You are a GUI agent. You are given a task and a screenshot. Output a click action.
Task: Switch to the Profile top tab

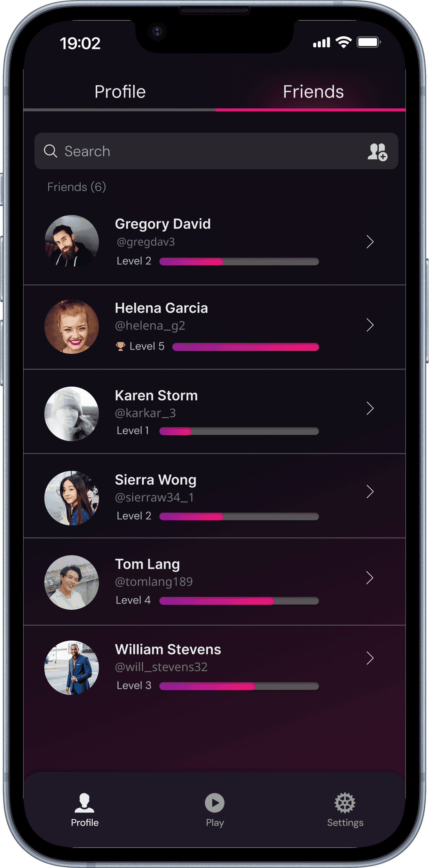pos(119,92)
